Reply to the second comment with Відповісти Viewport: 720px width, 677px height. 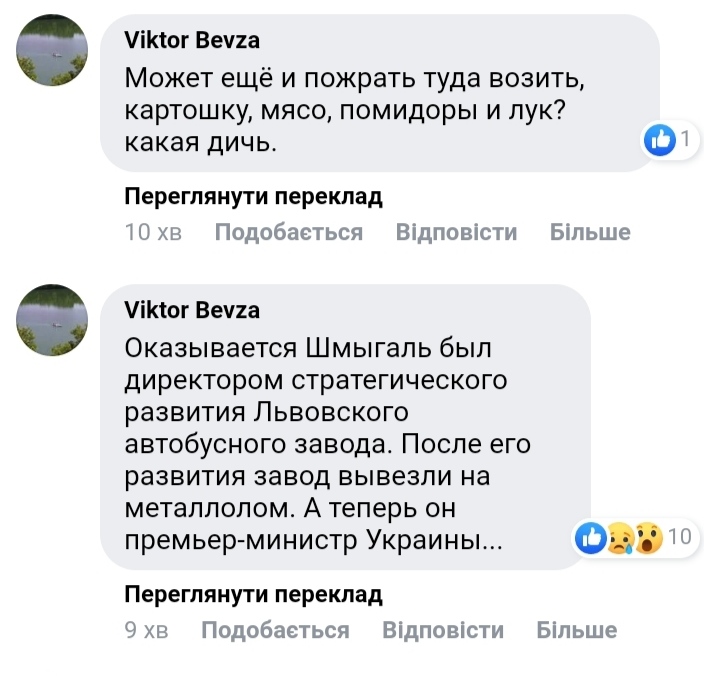pos(443,630)
